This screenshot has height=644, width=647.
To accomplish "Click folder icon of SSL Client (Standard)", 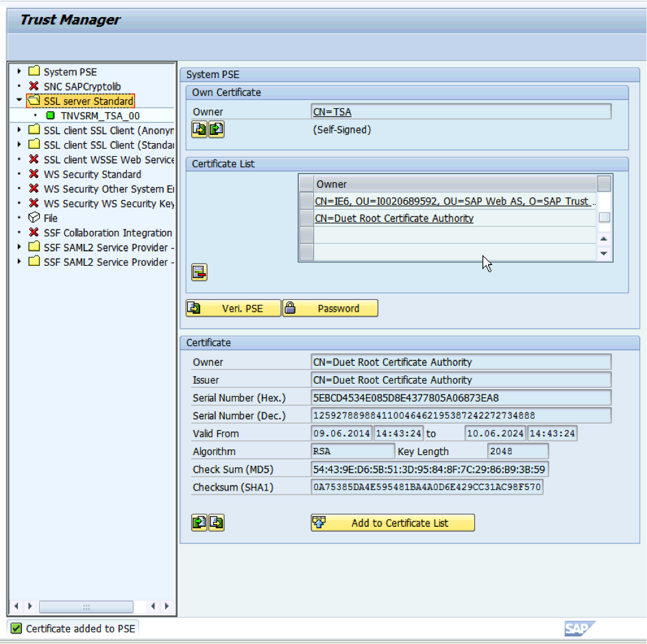I will pyautogui.click(x=34, y=144).
